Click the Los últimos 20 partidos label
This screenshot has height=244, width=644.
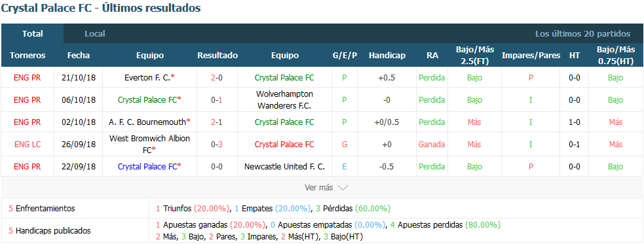click(582, 33)
